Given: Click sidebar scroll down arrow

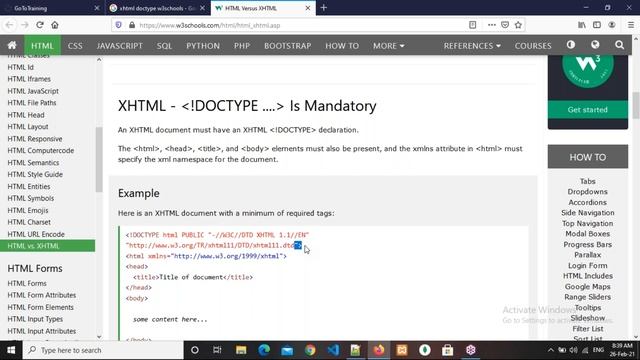Looking at the screenshot, I should pos(99,336).
